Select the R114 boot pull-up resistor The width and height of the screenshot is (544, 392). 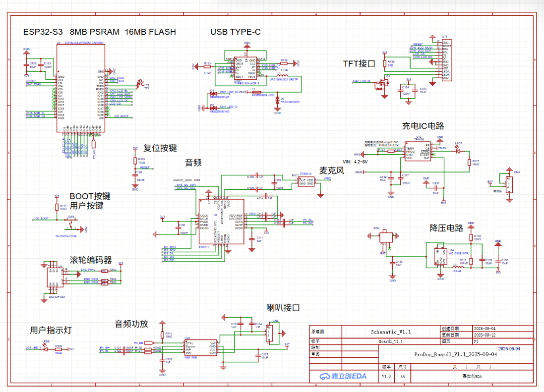coord(57,207)
